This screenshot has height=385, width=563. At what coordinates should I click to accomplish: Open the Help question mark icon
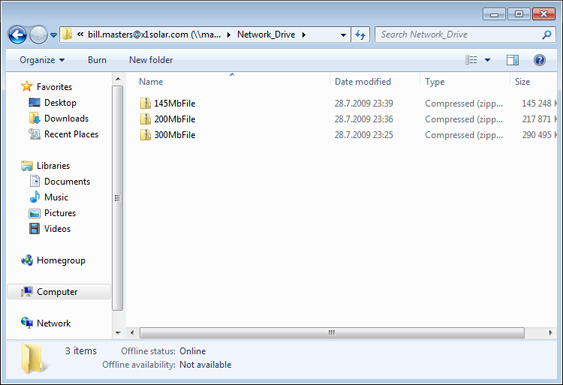coord(539,60)
